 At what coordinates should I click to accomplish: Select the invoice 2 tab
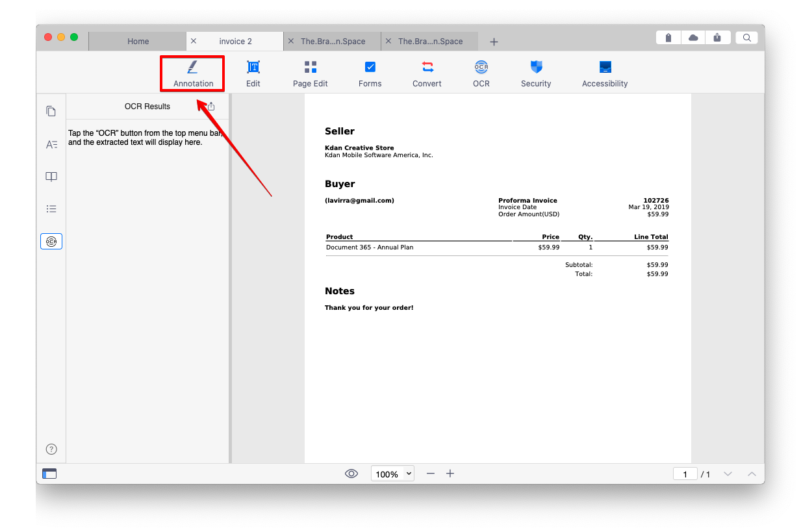click(x=235, y=41)
